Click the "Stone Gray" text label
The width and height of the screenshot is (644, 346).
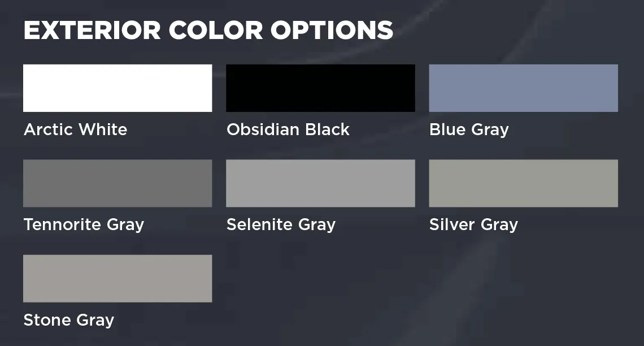coord(68,321)
